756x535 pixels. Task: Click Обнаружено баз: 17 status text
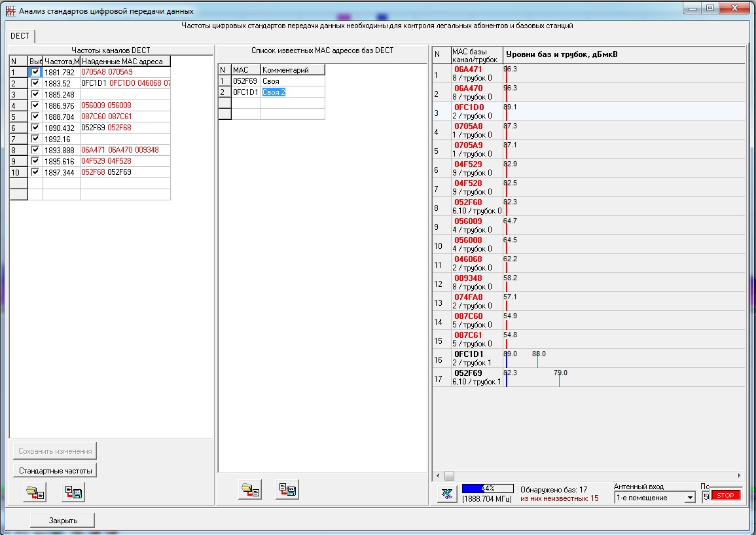click(554, 489)
